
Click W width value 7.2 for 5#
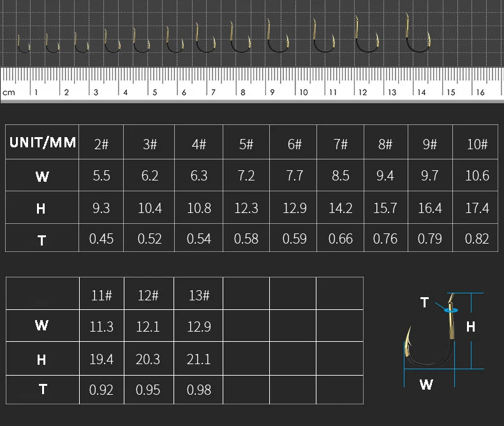click(x=246, y=176)
